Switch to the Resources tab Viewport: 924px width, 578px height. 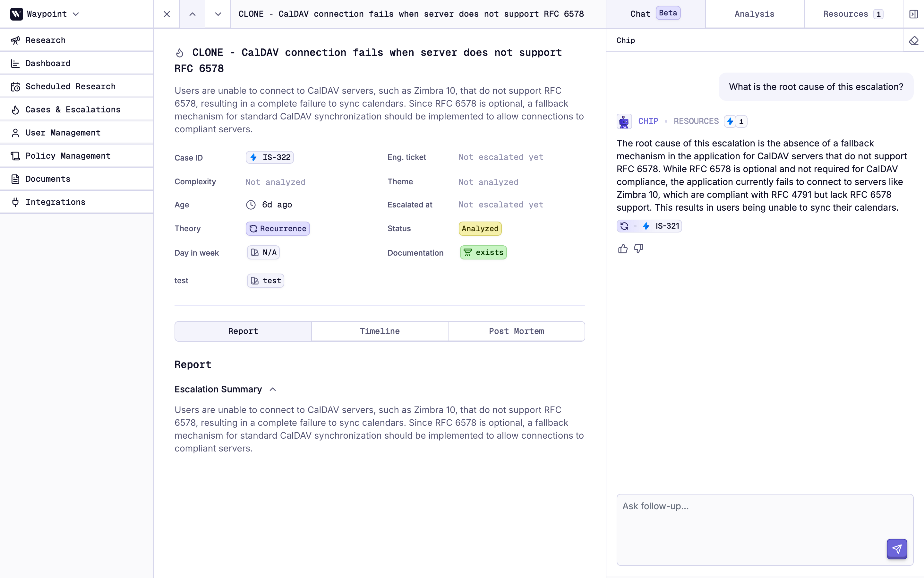[x=853, y=14]
